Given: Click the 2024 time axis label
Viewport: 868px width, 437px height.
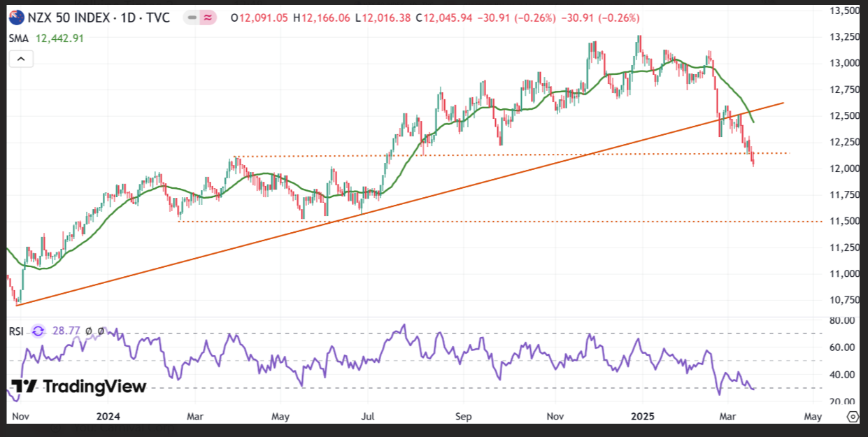Looking at the screenshot, I should coord(109,417).
